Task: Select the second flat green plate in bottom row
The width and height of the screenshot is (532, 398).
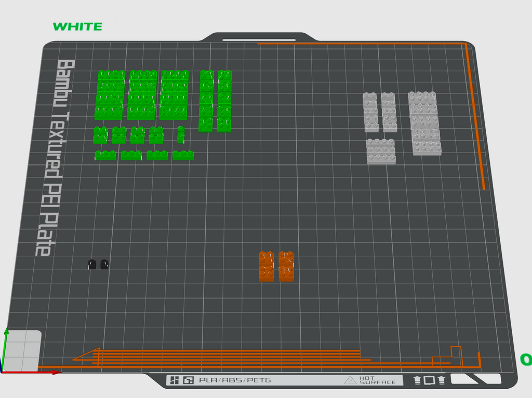Action: 131,155
